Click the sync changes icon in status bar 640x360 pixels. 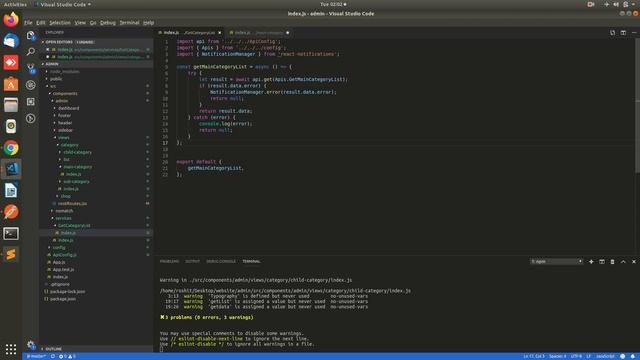click(53, 356)
